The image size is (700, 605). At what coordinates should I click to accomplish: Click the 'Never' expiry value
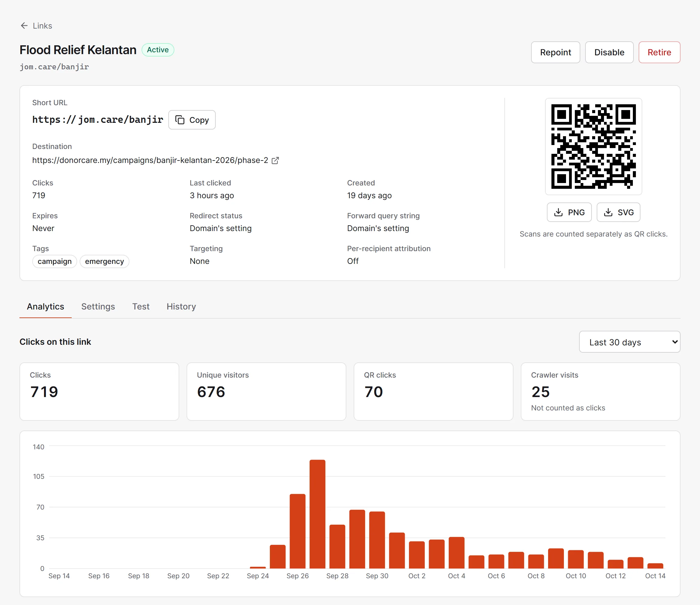click(x=43, y=229)
